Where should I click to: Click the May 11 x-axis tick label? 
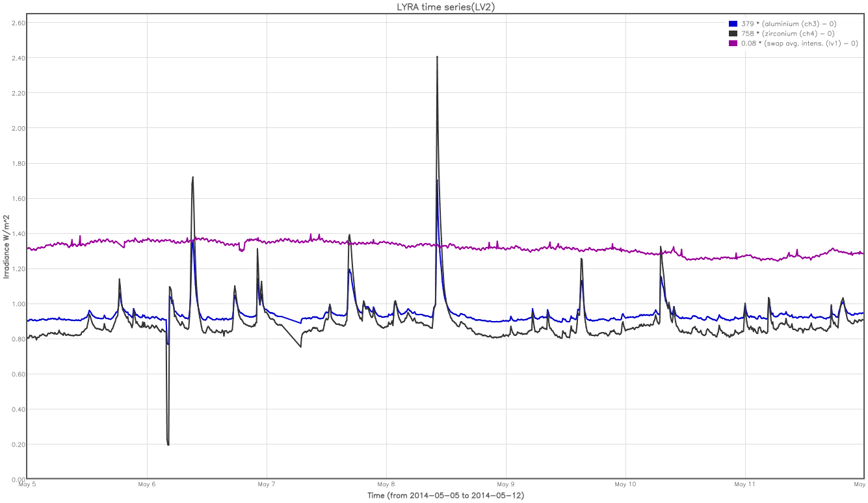coord(745,484)
